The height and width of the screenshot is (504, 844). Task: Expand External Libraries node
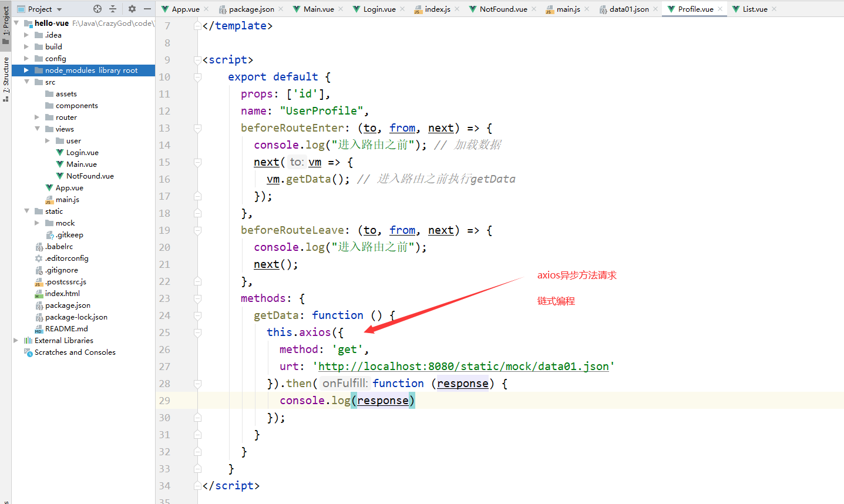pyautogui.click(x=16, y=340)
